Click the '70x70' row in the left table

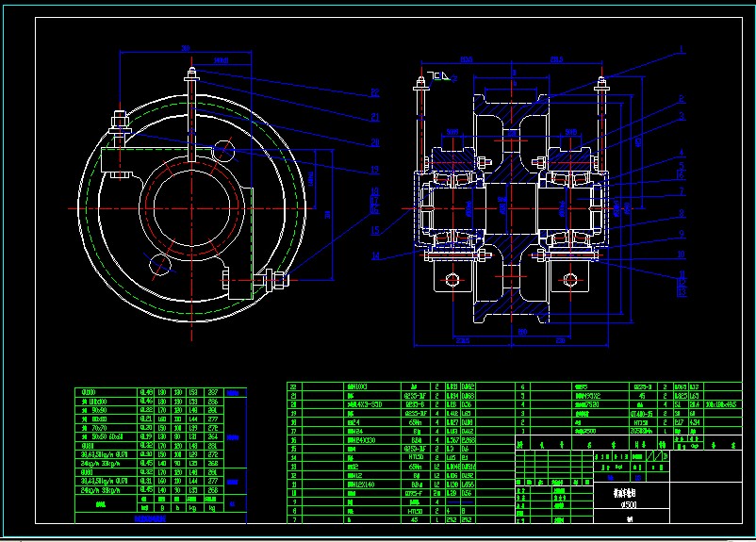[151, 428]
